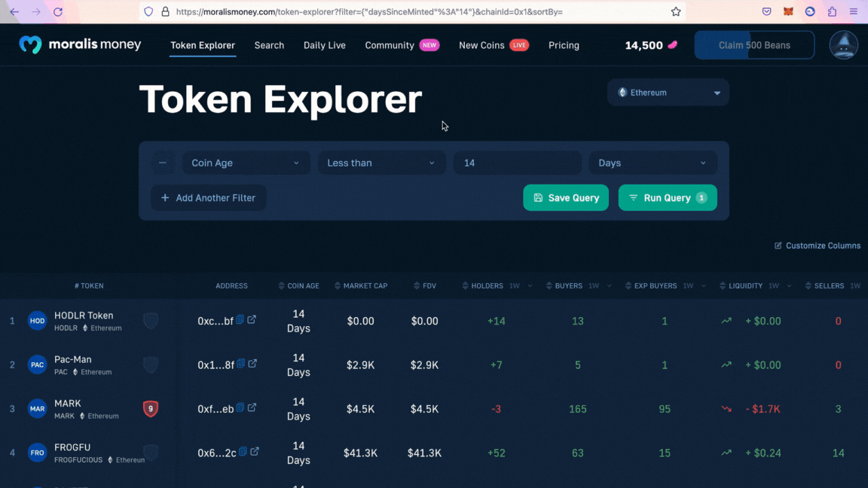This screenshot has height=488, width=868.
Task: Open Daily Live tab
Action: 325,45
